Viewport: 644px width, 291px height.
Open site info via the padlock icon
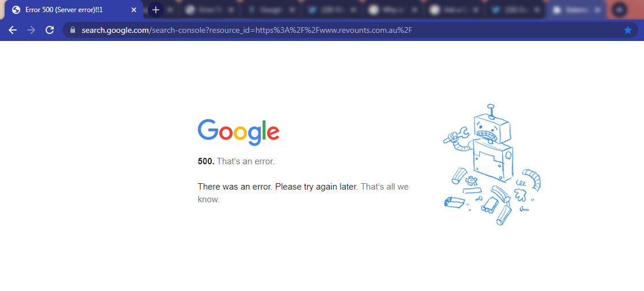73,30
